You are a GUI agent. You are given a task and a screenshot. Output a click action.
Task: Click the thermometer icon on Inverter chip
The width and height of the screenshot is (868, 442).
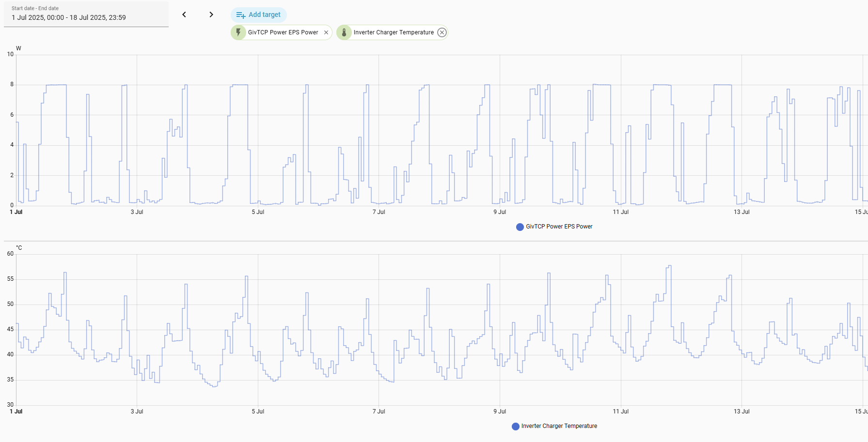point(344,32)
